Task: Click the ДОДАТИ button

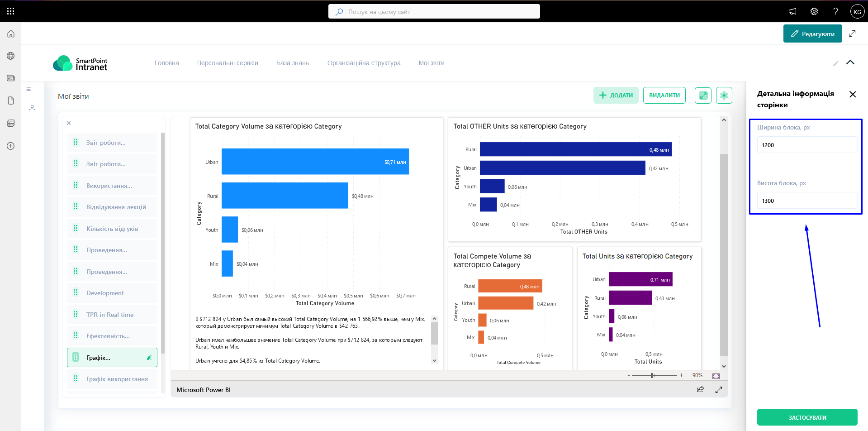Action: [x=616, y=96]
